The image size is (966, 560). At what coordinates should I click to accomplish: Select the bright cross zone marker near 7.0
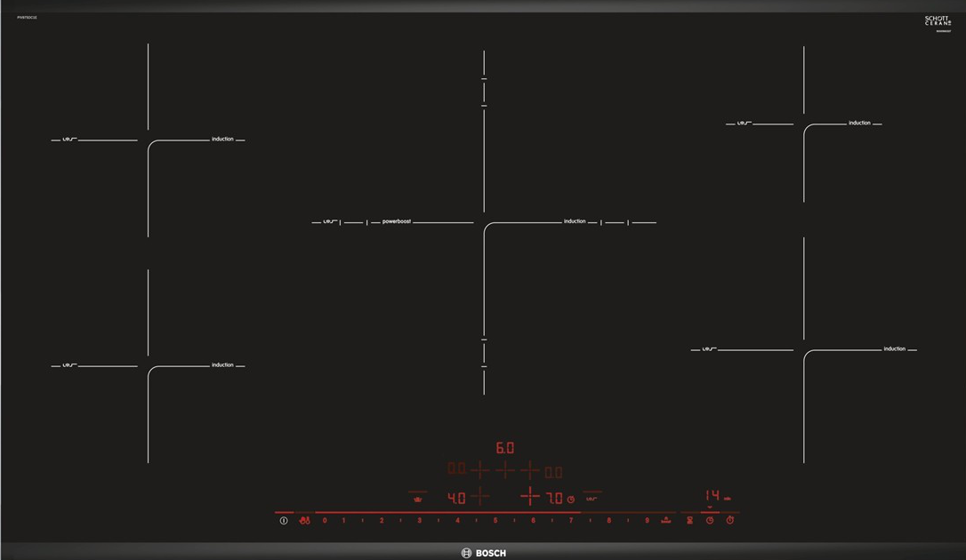530,497
